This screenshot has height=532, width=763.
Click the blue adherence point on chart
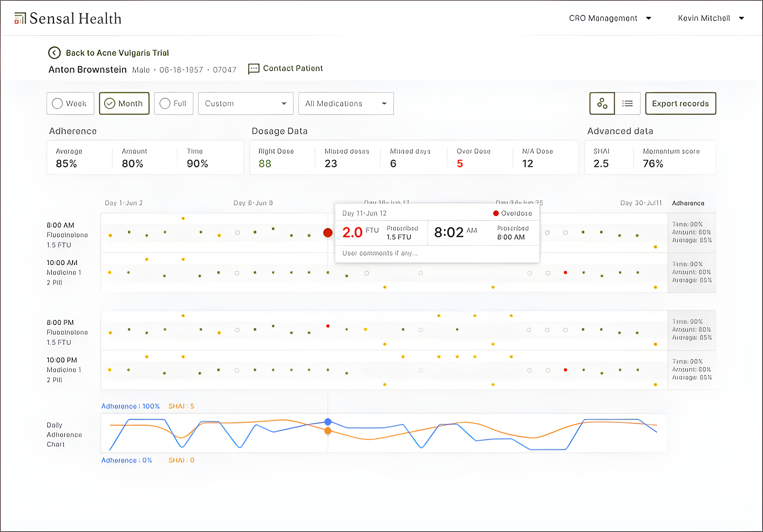coord(328,422)
